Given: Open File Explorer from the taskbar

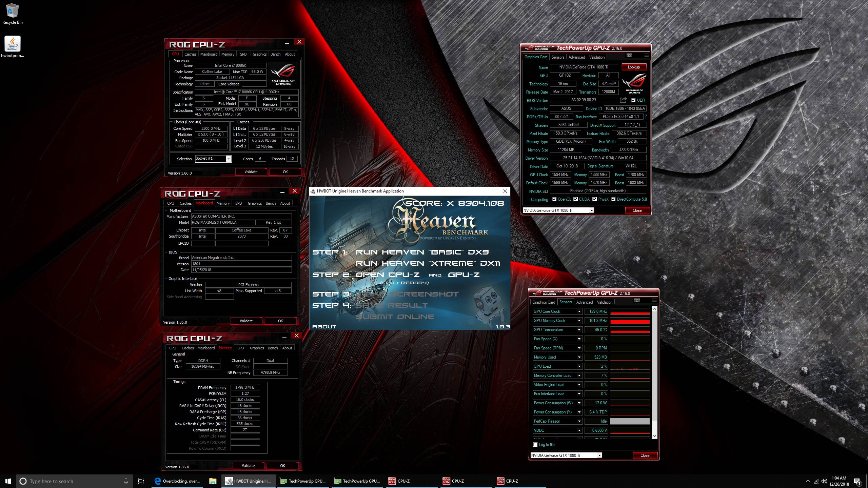Looking at the screenshot, I should (x=213, y=481).
